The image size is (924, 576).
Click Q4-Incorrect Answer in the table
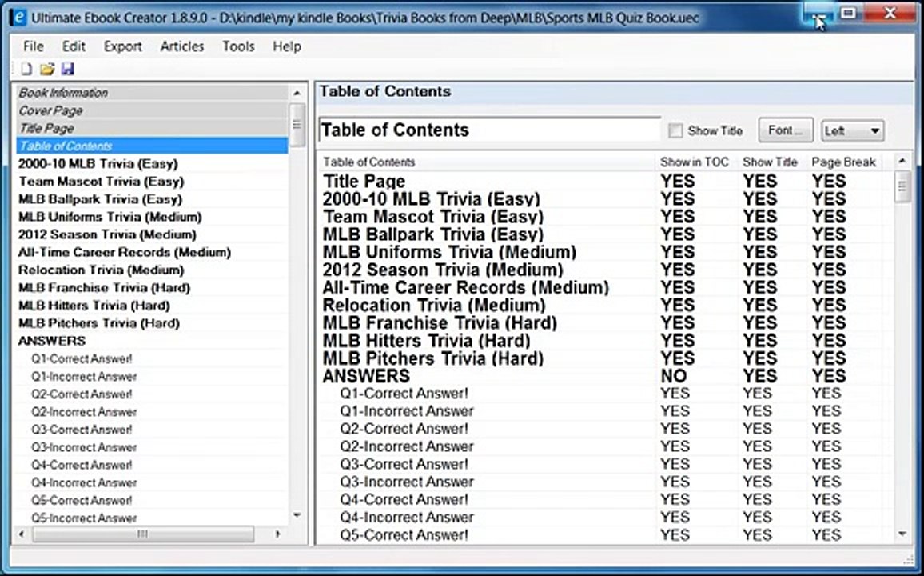pos(407,517)
